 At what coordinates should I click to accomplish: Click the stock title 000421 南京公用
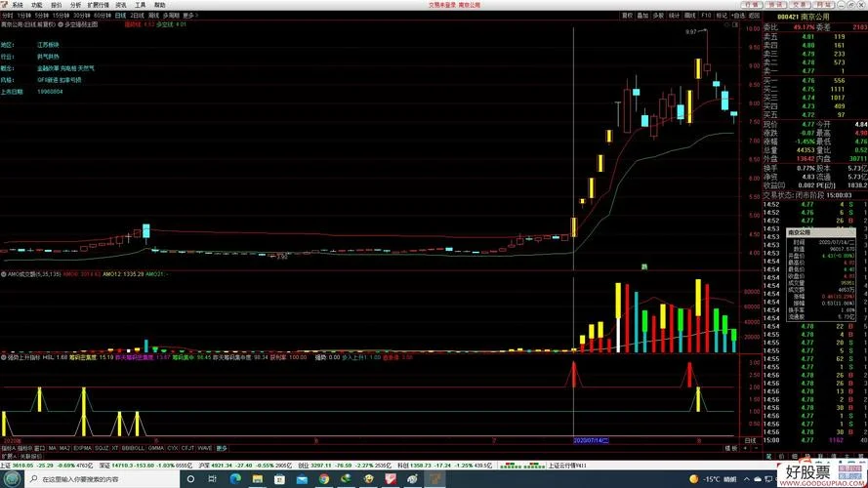click(x=804, y=17)
